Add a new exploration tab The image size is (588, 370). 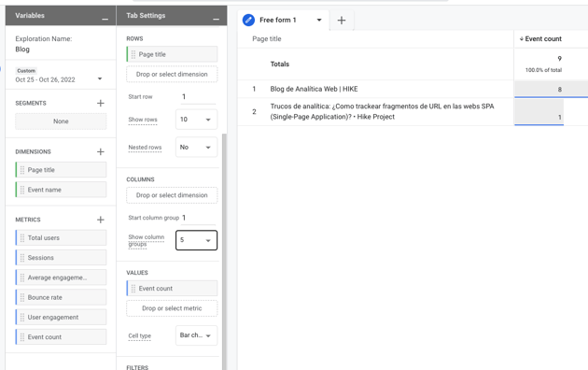pyautogui.click(x=342, y=21)
